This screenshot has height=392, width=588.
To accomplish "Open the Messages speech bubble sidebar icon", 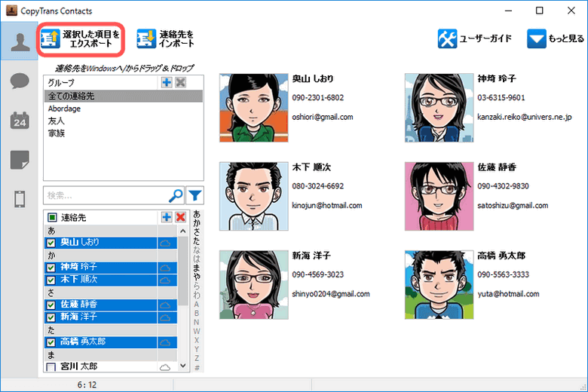I will 19,81.
